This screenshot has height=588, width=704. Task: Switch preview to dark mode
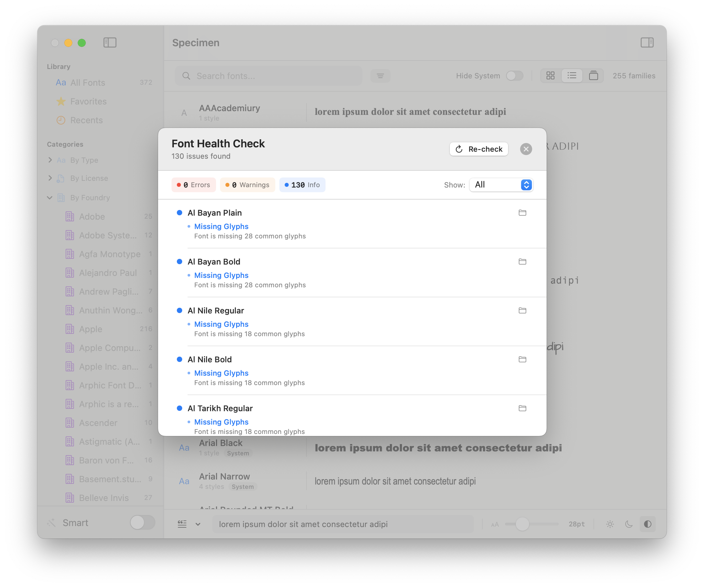pyautogui.click(x=629, y=524)
